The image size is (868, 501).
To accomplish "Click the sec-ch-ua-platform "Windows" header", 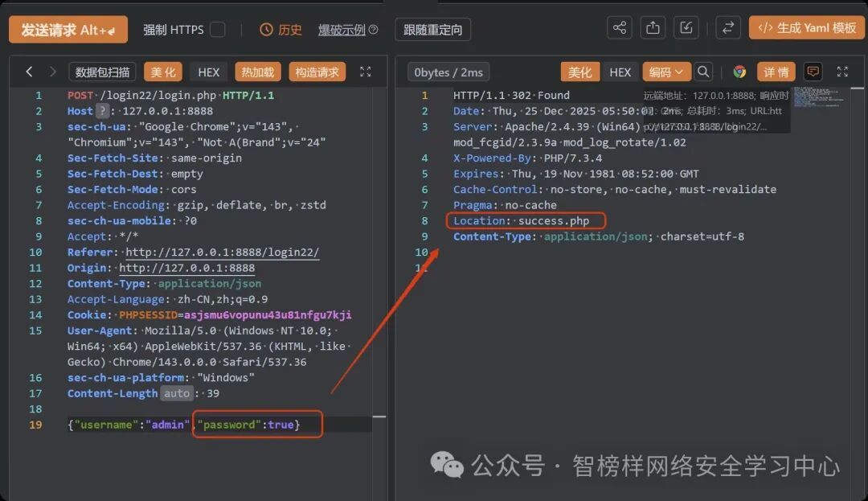I will point(161,377).
